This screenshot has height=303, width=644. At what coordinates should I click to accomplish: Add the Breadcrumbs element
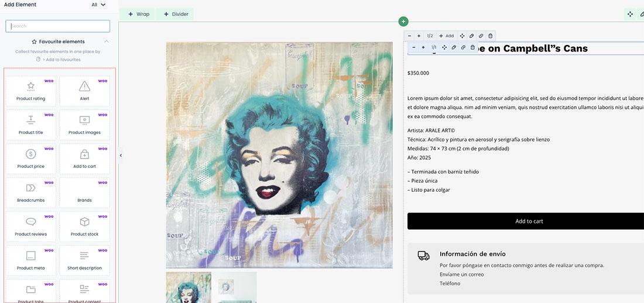pos(31,192)
